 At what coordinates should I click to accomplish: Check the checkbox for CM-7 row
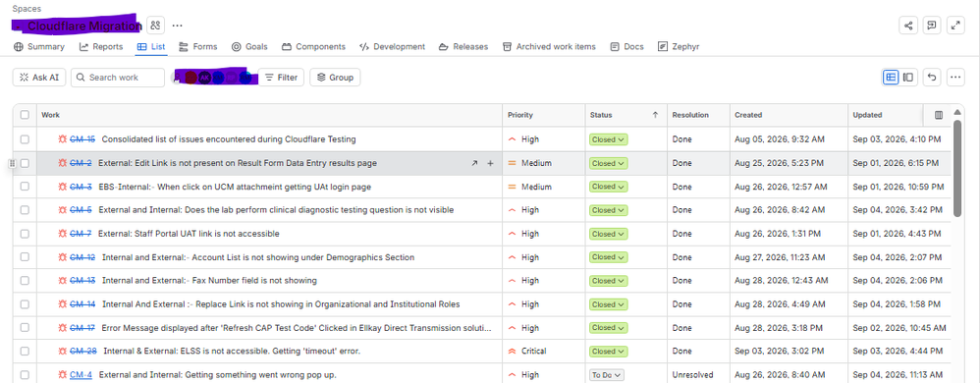click(x=25, y=234)
